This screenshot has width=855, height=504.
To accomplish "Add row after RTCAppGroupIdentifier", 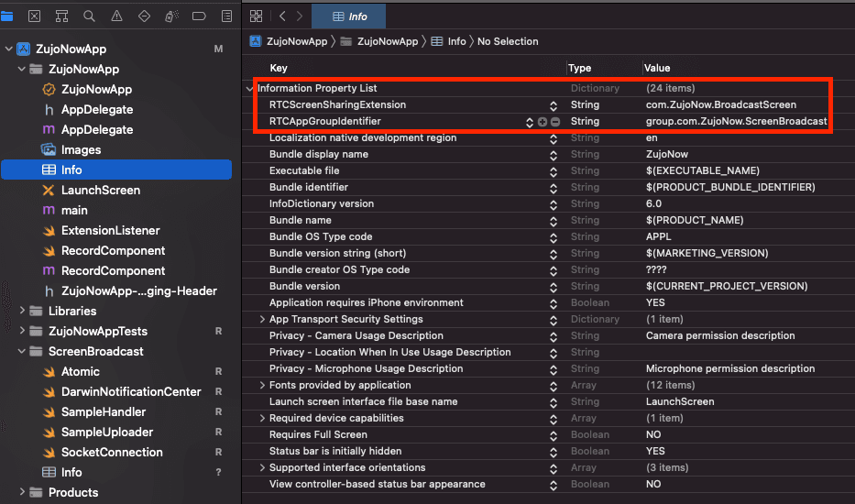I will [x=542, y=122].
